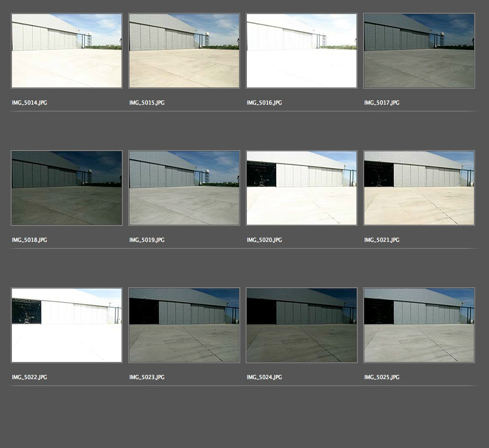Image resolution: width=489 pixels, height=448 pixels.
Task: Click the IMG_5021.JPG hangar thumbnail
Action: point(419,188)
